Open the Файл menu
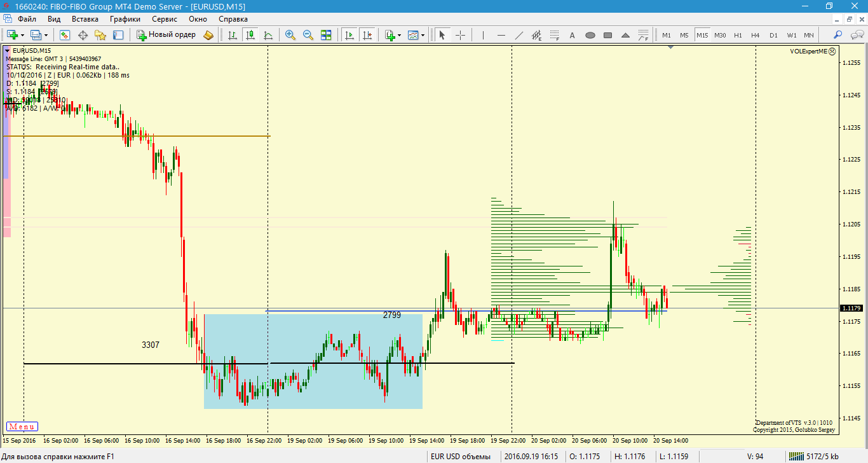The height and width of the screenshot is (463, 868). pos(27,19)
